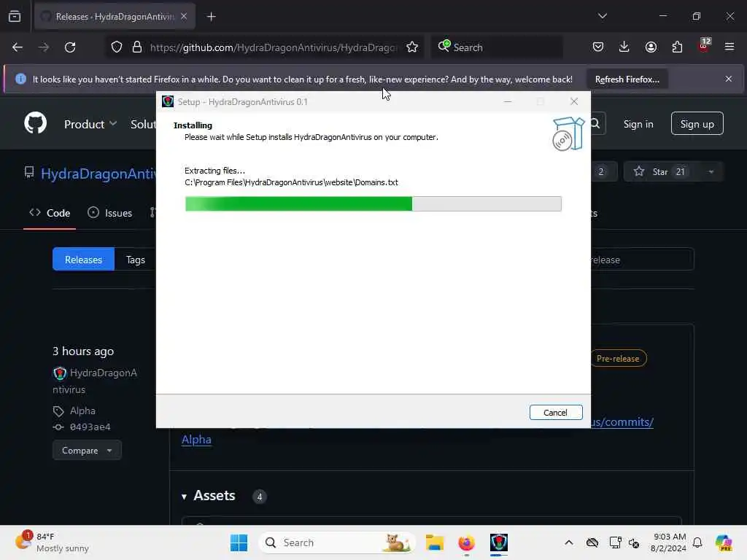747x560 pixels.
Task: Expand the GitHub Product menu
Action: (90, 124)
